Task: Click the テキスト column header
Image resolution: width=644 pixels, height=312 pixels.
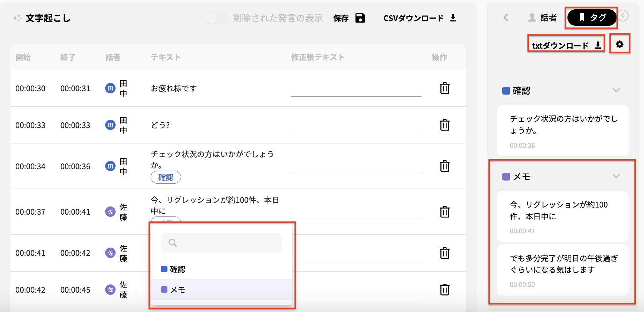Action: click(166, 57)
